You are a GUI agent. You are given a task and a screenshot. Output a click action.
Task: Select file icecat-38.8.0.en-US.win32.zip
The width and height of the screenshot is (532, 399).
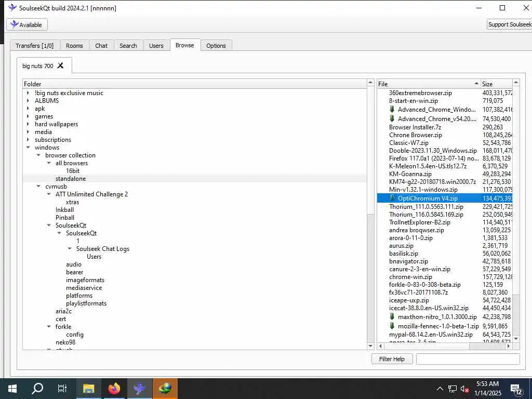[429, 308]
